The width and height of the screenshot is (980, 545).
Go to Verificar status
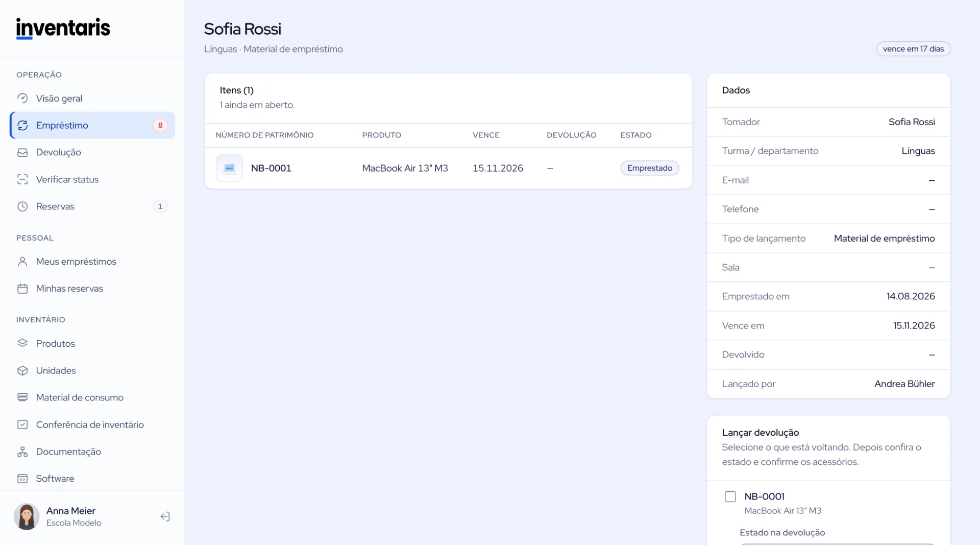coord(92,179)
